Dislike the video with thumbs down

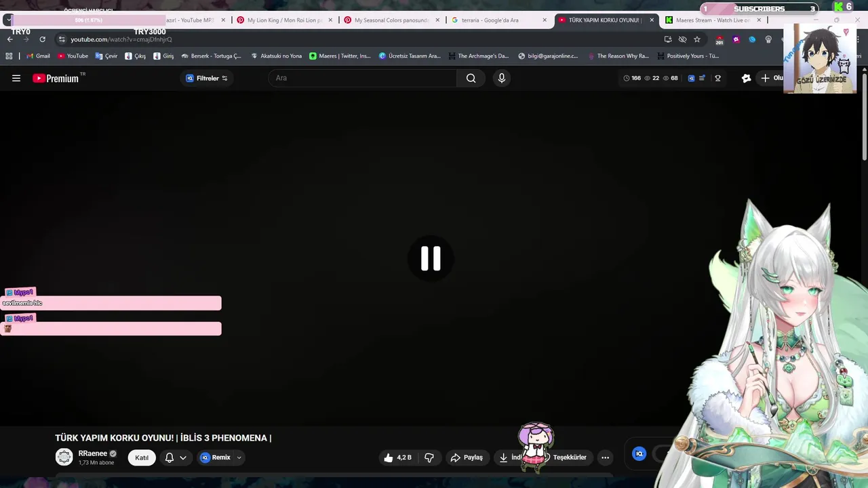click(429, 457)
